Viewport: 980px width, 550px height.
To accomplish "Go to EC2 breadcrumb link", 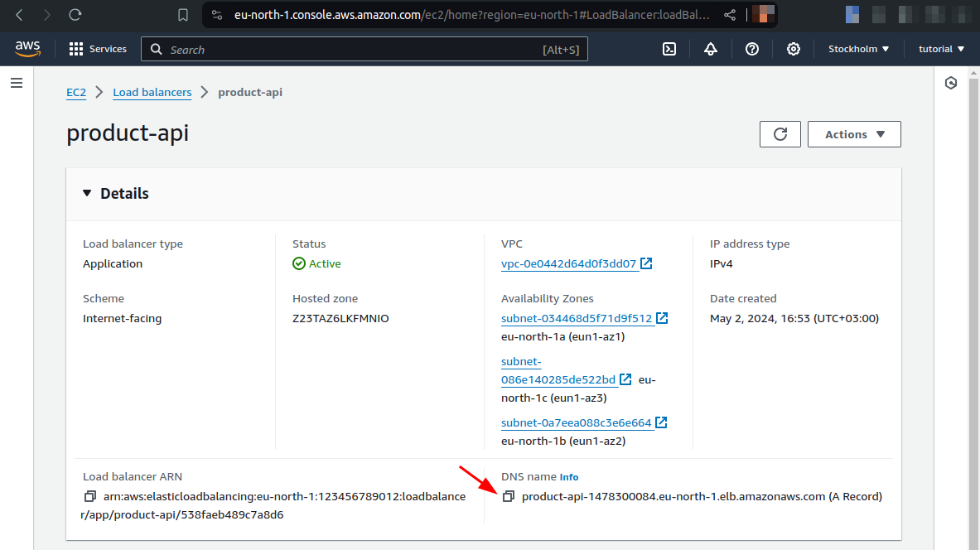I will pyautogui.click(x=76, y=93).
